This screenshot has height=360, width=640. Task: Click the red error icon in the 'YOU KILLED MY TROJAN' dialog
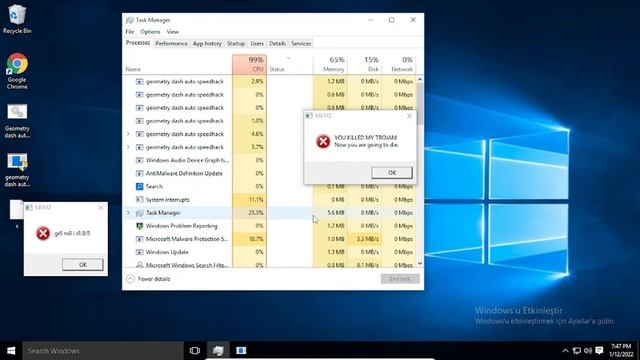tap(323, 142)
